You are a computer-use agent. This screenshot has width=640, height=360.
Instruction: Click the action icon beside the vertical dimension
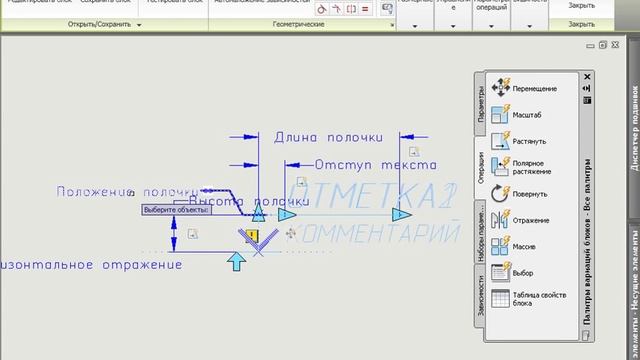[x=192, y=234]
